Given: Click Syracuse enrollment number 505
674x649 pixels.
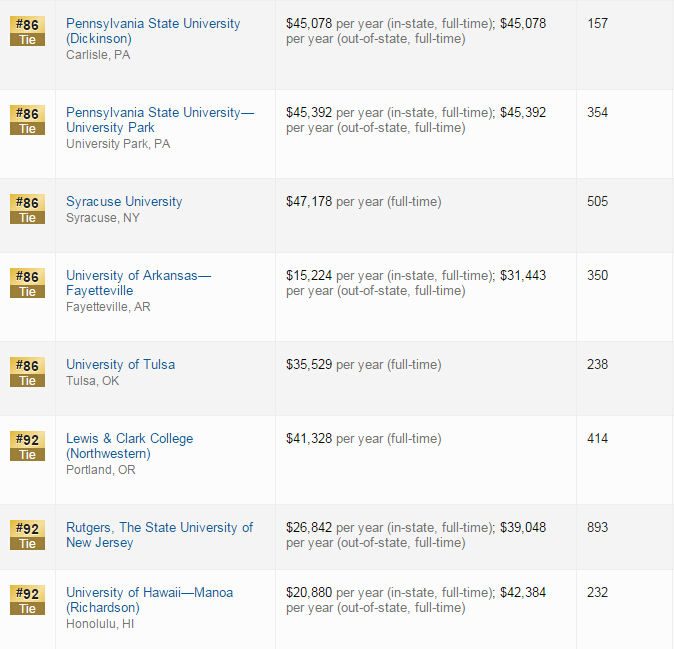Looking at the screenshot, I should tap(597, 202).
